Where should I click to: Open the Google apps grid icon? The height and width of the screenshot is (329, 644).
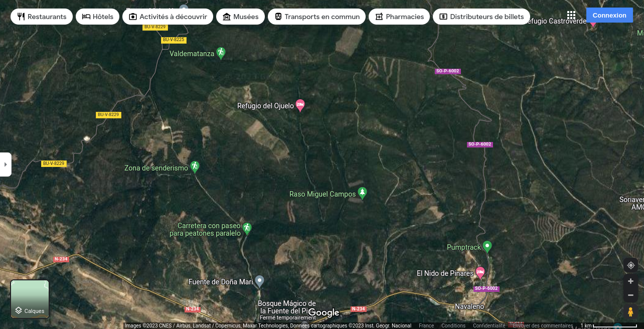pos(571,16)
